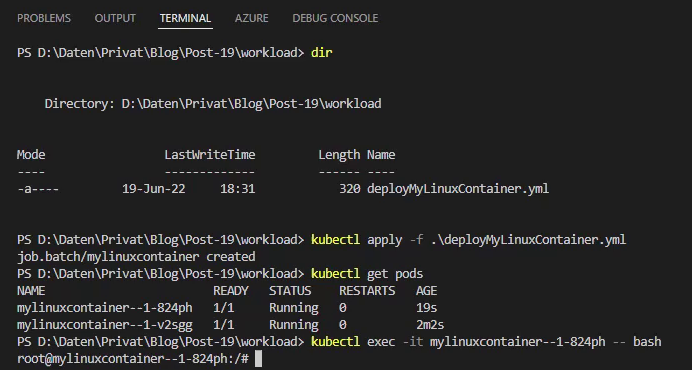692x370 pixels.
Task: Click the 2m2s age value
Action: (x=430, y=325)
